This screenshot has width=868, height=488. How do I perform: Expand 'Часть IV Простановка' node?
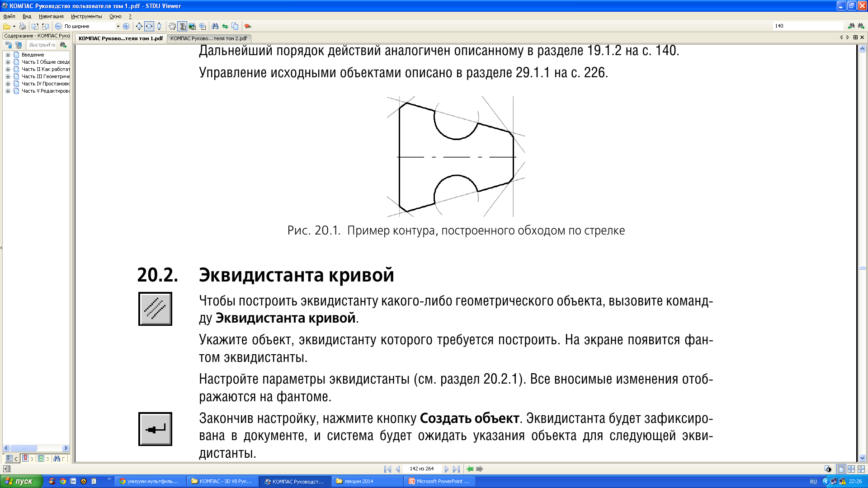click(8, 84)
